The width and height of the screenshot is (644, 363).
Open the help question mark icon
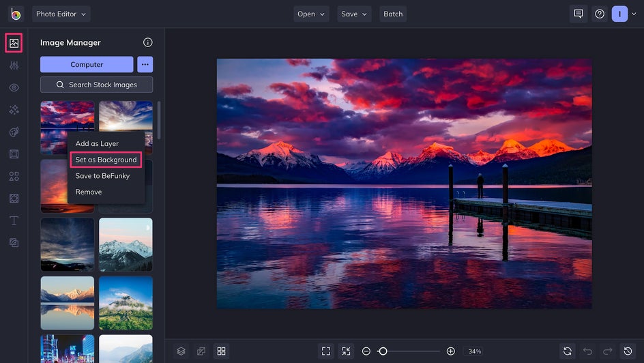[x=600, y=14]
